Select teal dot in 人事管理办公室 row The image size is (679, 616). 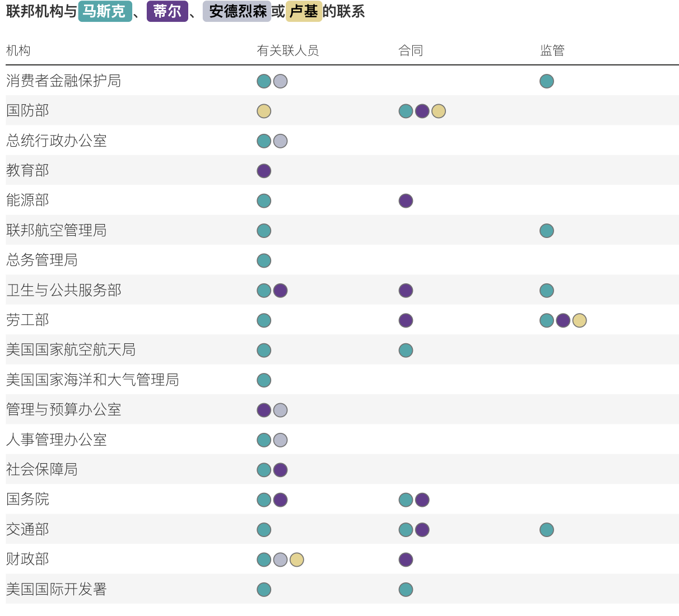(x=264, y=440)
